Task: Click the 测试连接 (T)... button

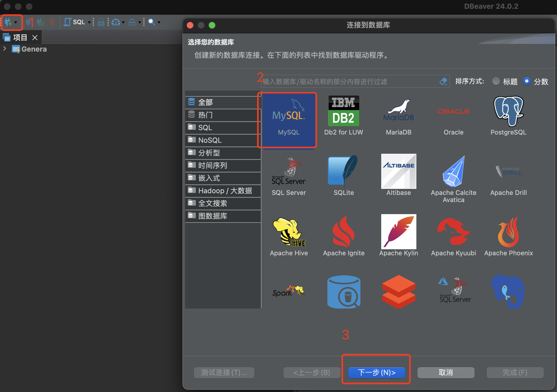Action: click(x=224, y=373)
